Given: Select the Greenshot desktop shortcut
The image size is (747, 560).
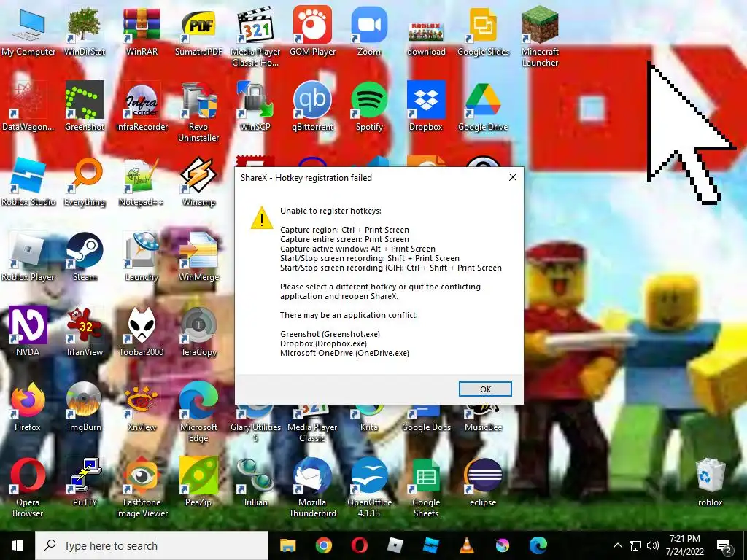Looking at the screenshot, I should tap(85, 106).
